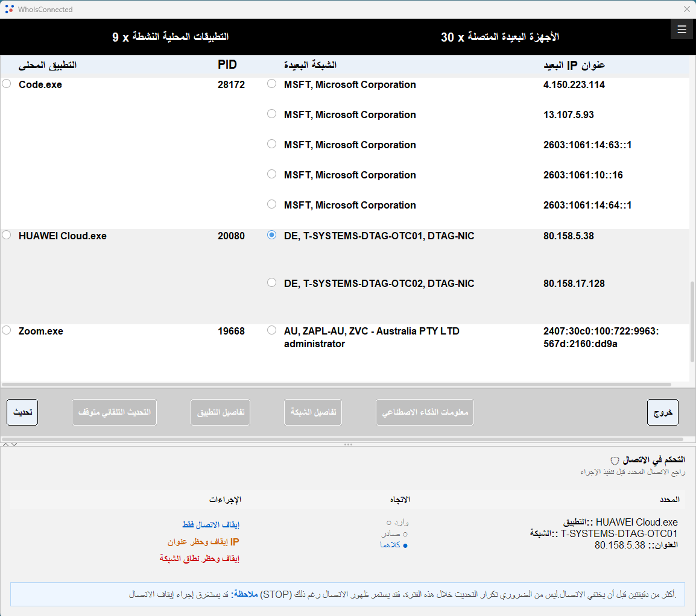Select connection radio for 2603:1061:10::16
696x616 pixels.
(271, 174)
